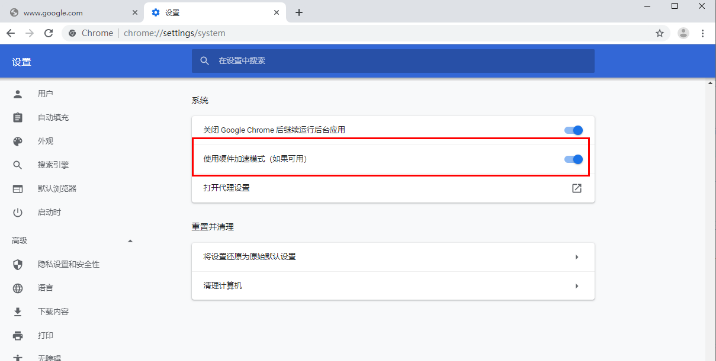The image size is (716, 361).
Task: Open the 自动填充 clipboard icon item
Action: [x=17, y=117]
